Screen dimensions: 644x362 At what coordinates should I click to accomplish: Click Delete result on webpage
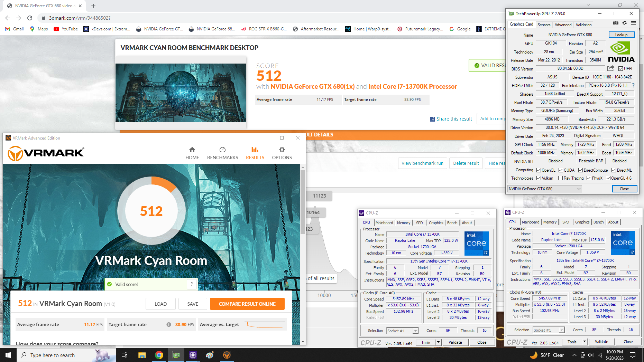[x=466, y=163]
